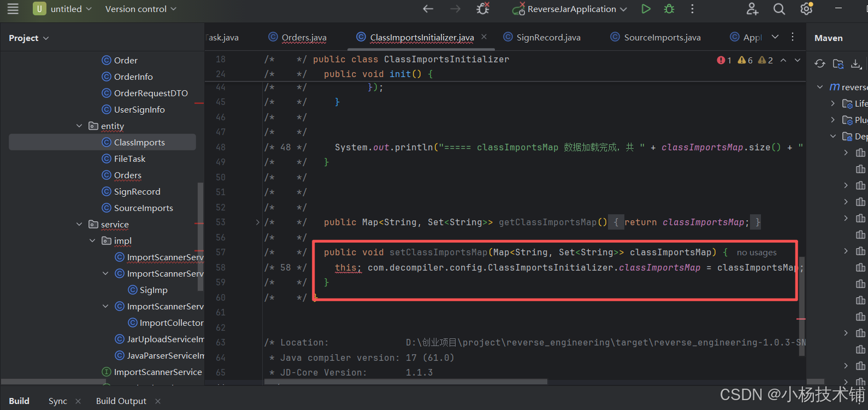Collapse the Maven Dependencies node
868x410 pixels.
coord(832,136)
